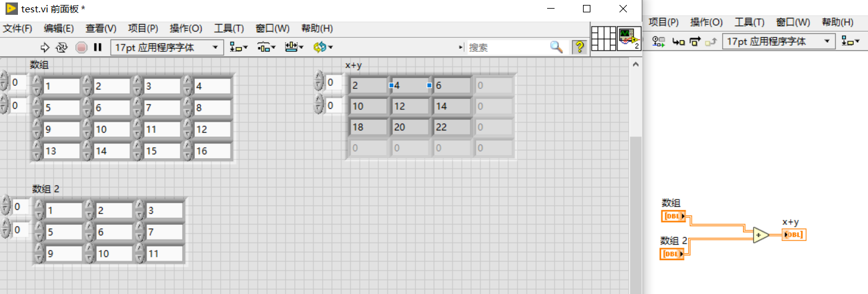This screenshot has width=868, height=294.
Task: Click the small arrow left of search box
Action: (461, 47)
